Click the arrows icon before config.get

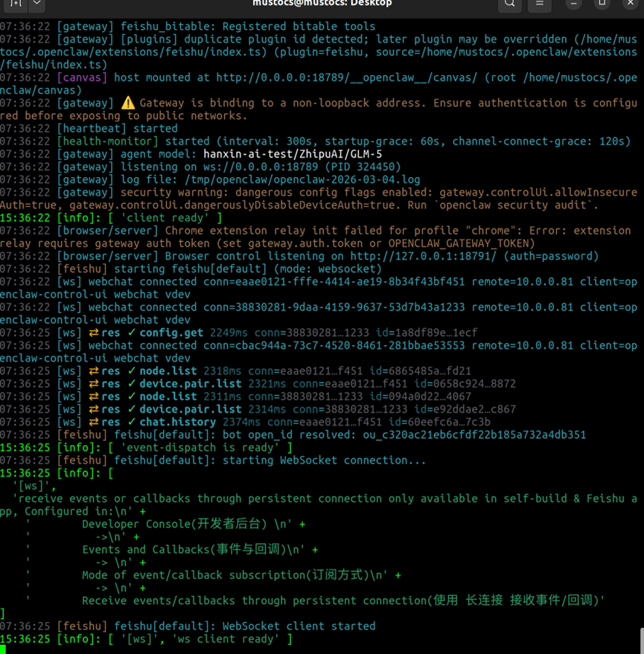94,333
